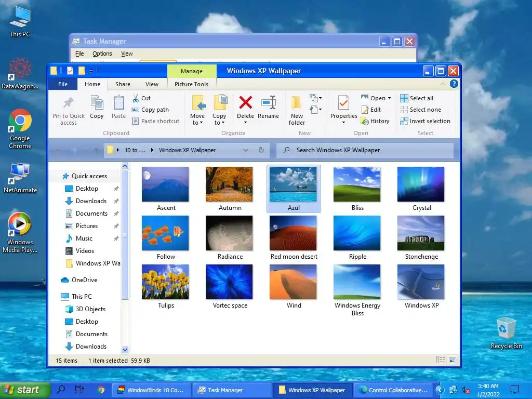Image resolution: width=532 pixels, height=399 pixels.
Task: Click This PC desktop icon
Action: click(x=20, y=21)
